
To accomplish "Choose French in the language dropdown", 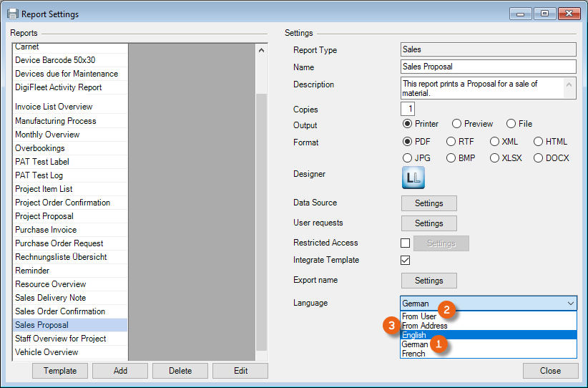I will [413, 354].
